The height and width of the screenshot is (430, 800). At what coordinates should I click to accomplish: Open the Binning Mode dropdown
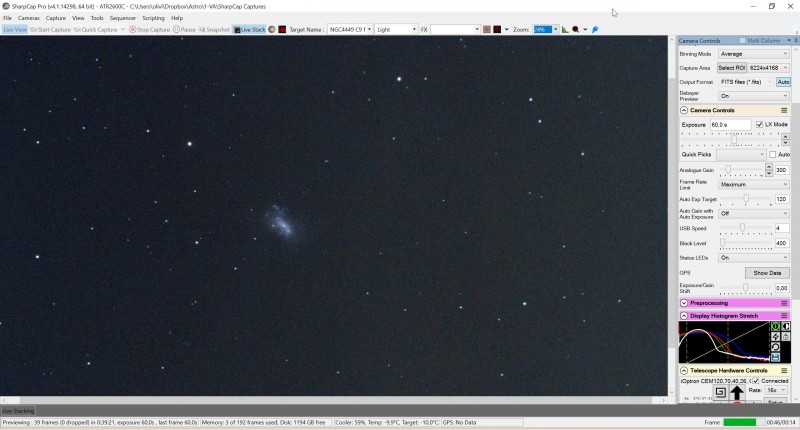(754, 54)
